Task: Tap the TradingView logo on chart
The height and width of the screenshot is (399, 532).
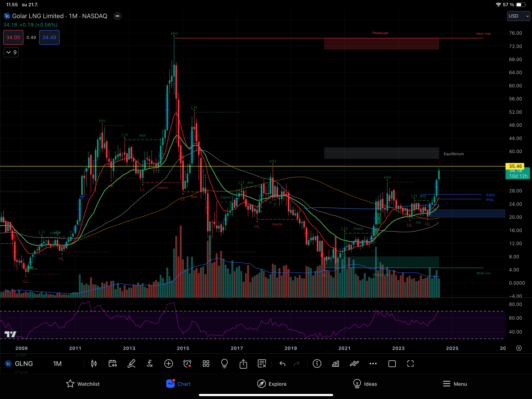Action: 10,334
